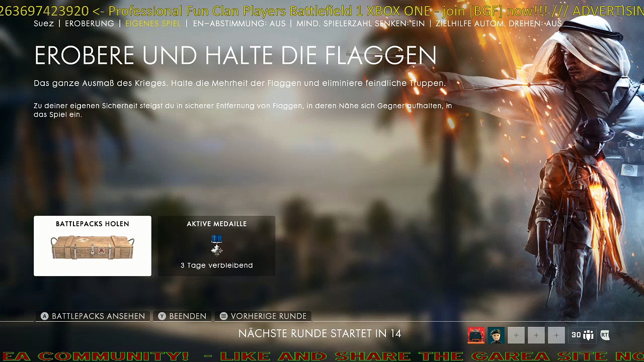Click the wooden Battlepack crate image
Image resolution: width=644 pixels, height=362 pixels.
[x=93, y=248]
